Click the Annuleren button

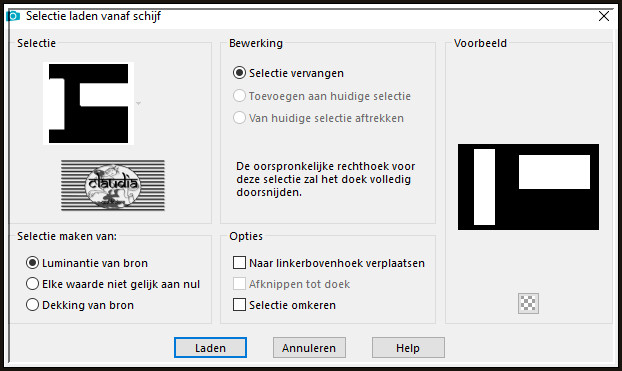pyautogui.click(x=309, y=348)
